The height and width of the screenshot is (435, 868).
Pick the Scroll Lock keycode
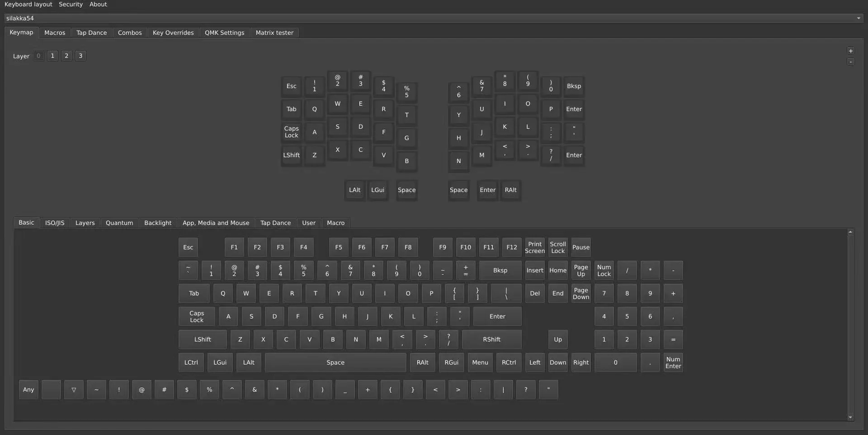pos(558,247)
